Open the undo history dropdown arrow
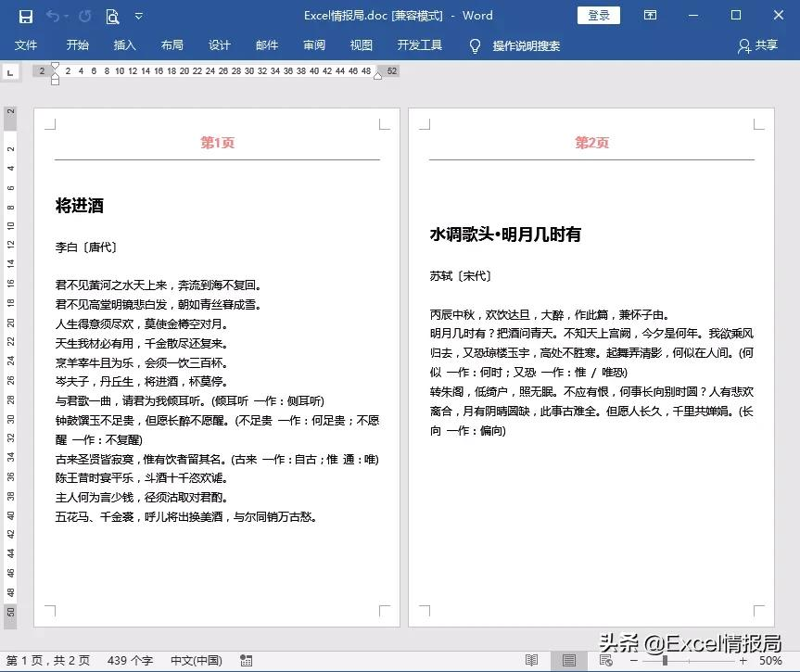Viewport: 800px width, 672px height. pyautogui.click(x=67, y=17)
